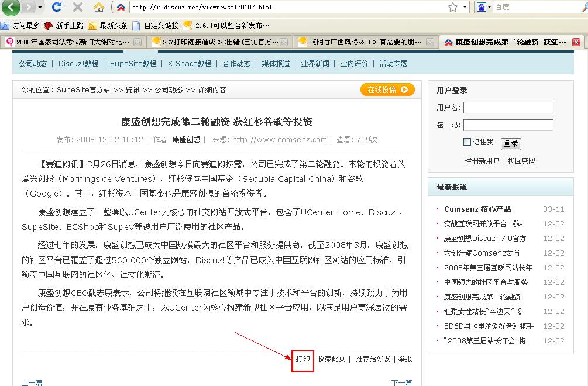Viewport: 588px width, 386px height.
Task: Open the 公司动态 navigation menu item
Action: (x=33, y=64)
